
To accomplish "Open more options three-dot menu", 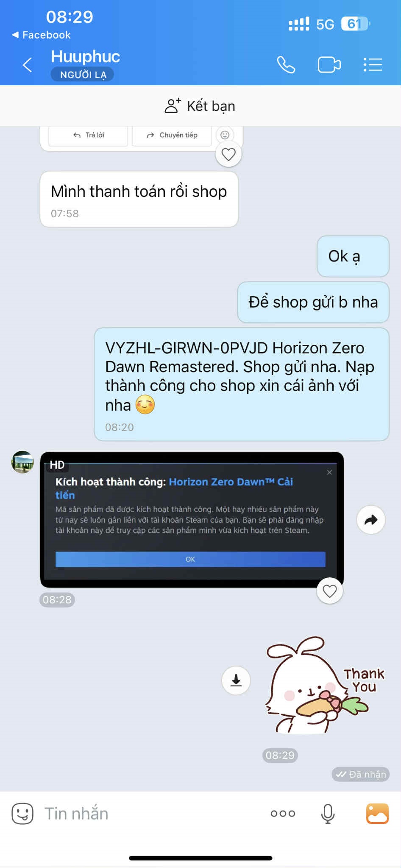I will coord(283,813).
